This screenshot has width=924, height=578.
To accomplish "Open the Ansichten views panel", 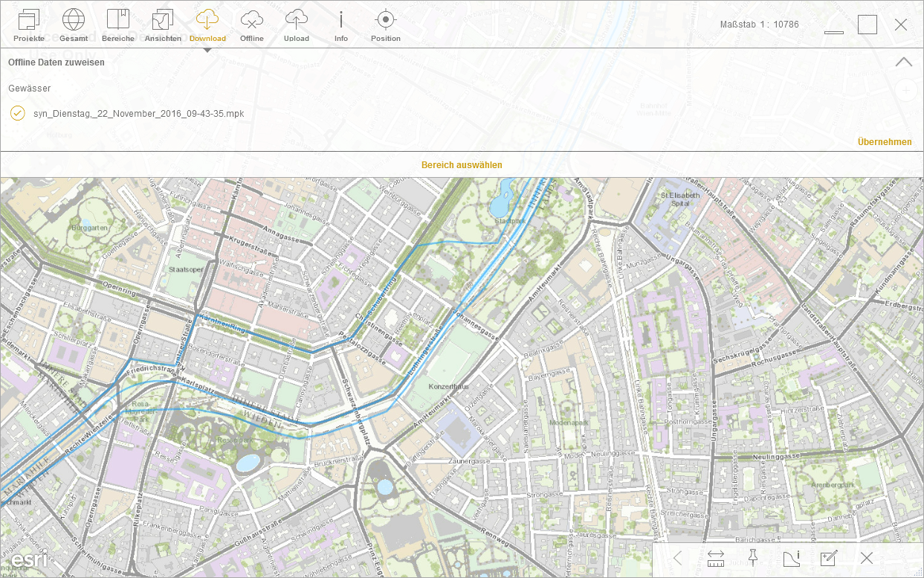I will 163,25.
